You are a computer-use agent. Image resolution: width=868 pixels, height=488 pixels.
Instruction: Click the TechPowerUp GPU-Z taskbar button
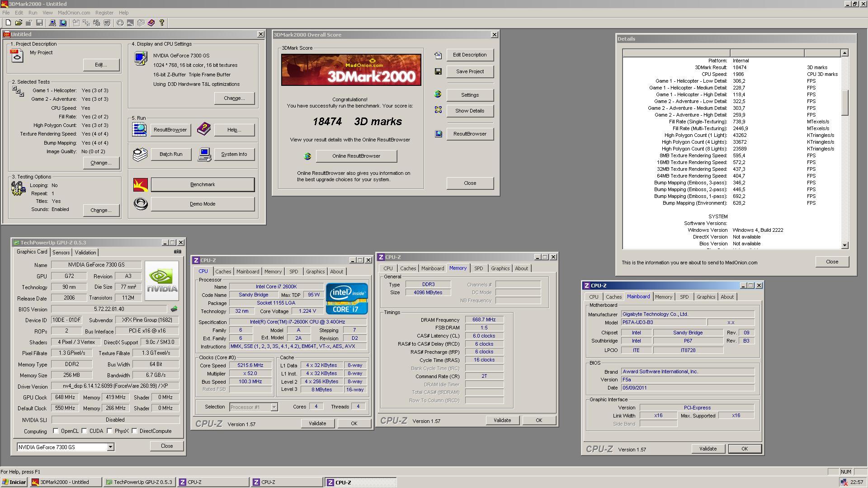139,482
